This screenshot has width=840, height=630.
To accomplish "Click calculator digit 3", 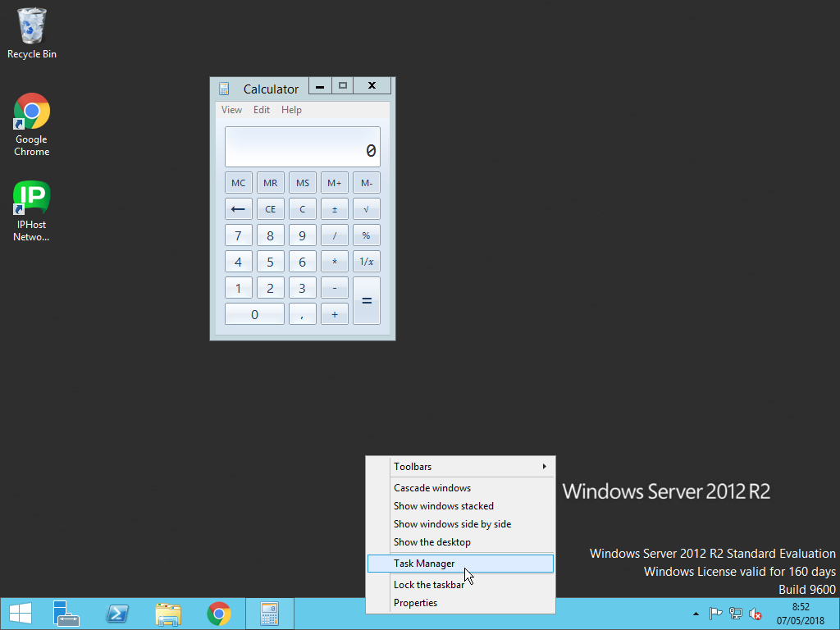I will pos(303,288).
